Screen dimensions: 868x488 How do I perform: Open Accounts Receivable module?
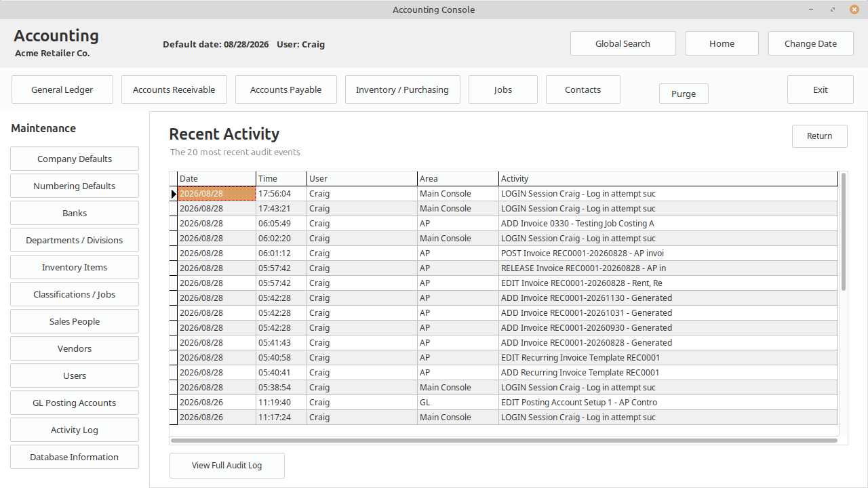click(x=174, y=89)
